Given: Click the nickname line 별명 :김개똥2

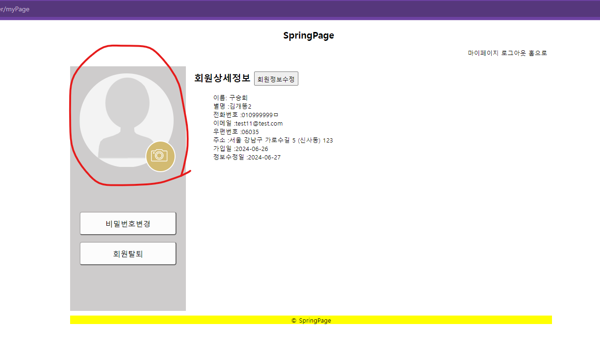Looking at the screenshot, I should [x=232, y=106].
